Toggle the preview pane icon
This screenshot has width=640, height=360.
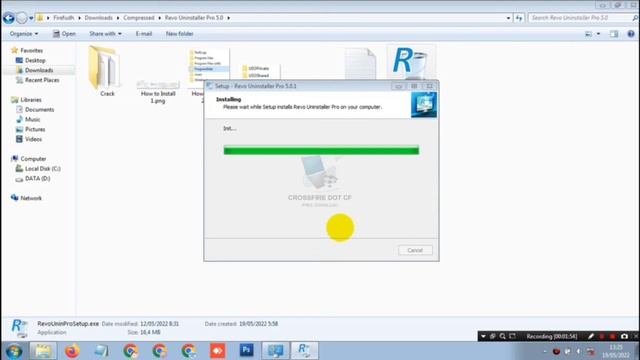click(614, 34)
